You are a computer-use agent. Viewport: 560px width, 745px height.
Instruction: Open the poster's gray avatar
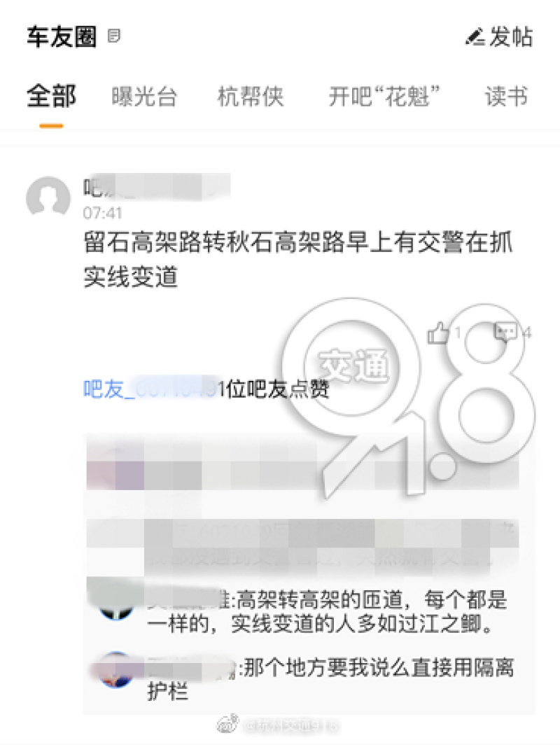tap(48, 197)
